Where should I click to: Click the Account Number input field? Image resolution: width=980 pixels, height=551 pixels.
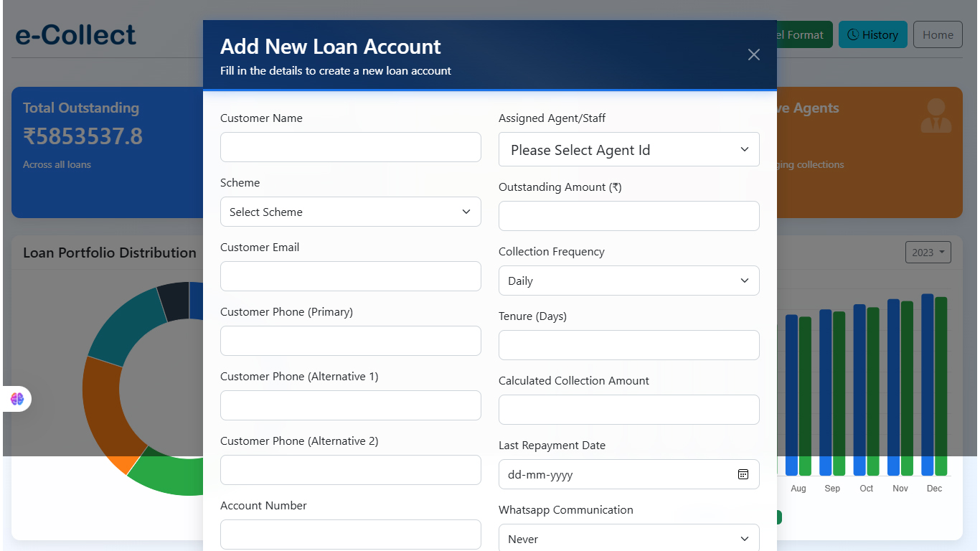click(350, 534)
